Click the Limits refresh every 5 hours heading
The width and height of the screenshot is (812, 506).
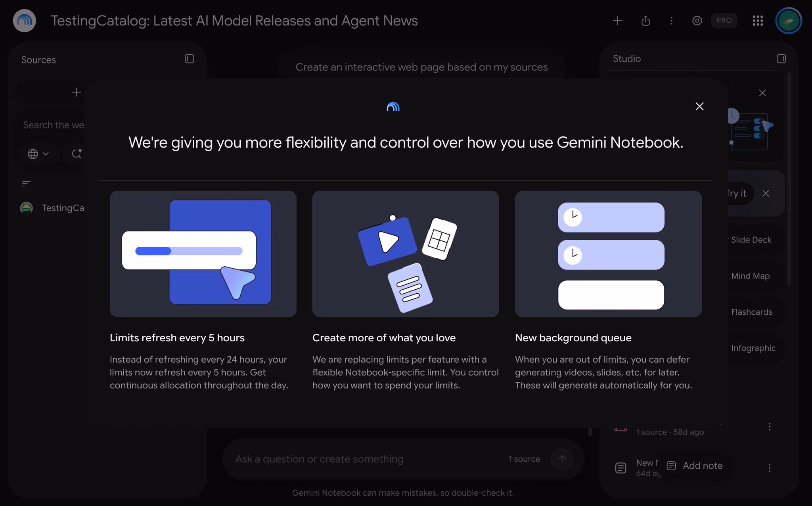177,338
